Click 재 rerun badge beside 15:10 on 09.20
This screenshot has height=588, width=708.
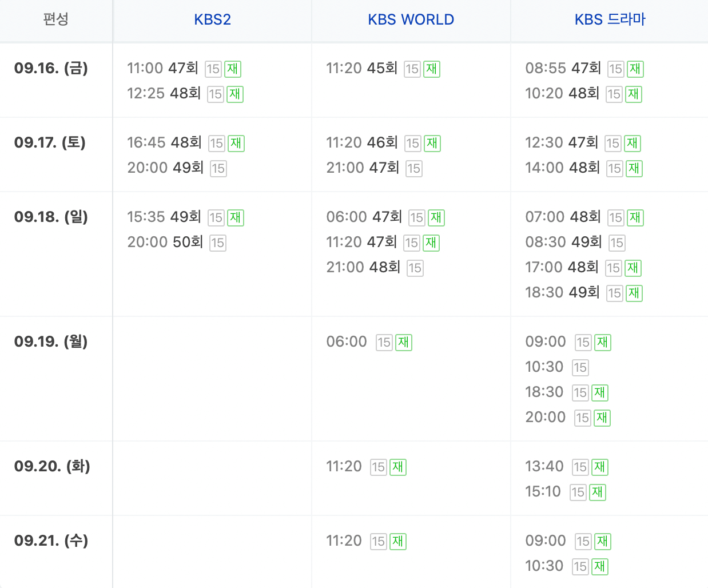pos(598,492)
